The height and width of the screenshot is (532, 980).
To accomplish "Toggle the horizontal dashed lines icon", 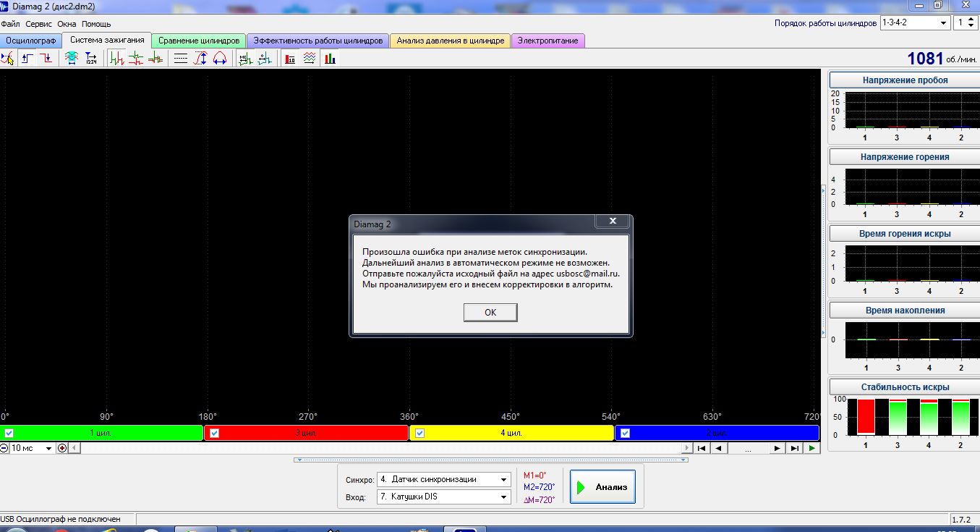I will 182,59.
